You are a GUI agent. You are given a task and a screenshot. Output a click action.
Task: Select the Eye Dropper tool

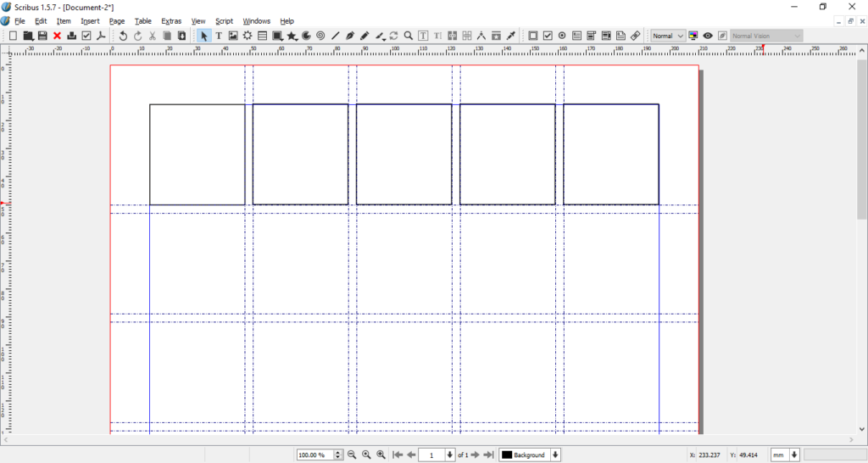[x=511, y=36]
